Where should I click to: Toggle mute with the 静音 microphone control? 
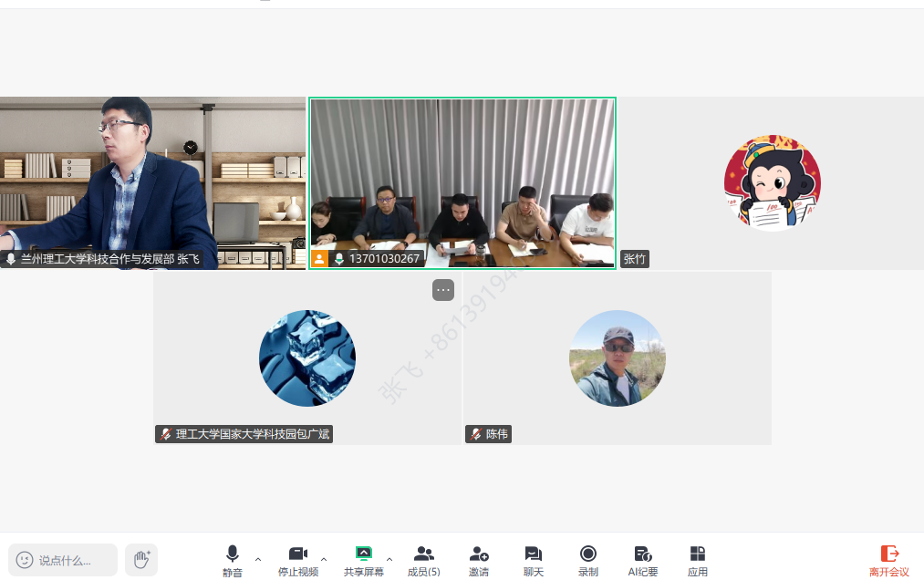232,560
